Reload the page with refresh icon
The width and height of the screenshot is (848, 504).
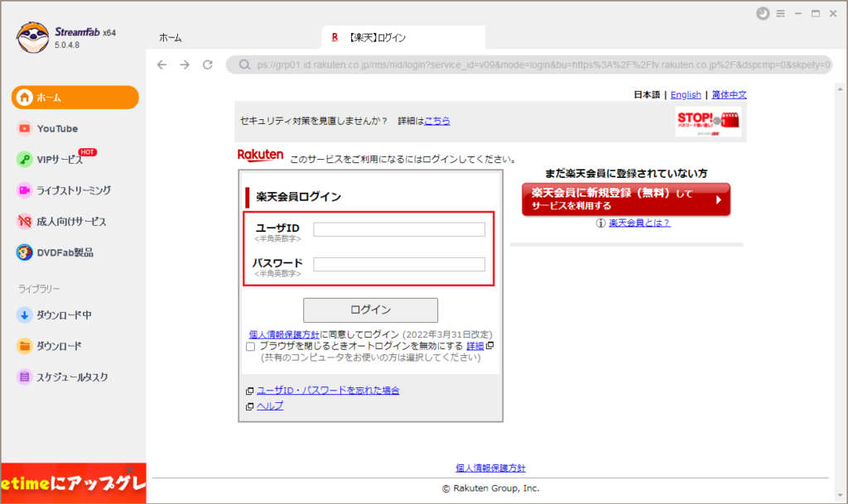coord(208,65)
